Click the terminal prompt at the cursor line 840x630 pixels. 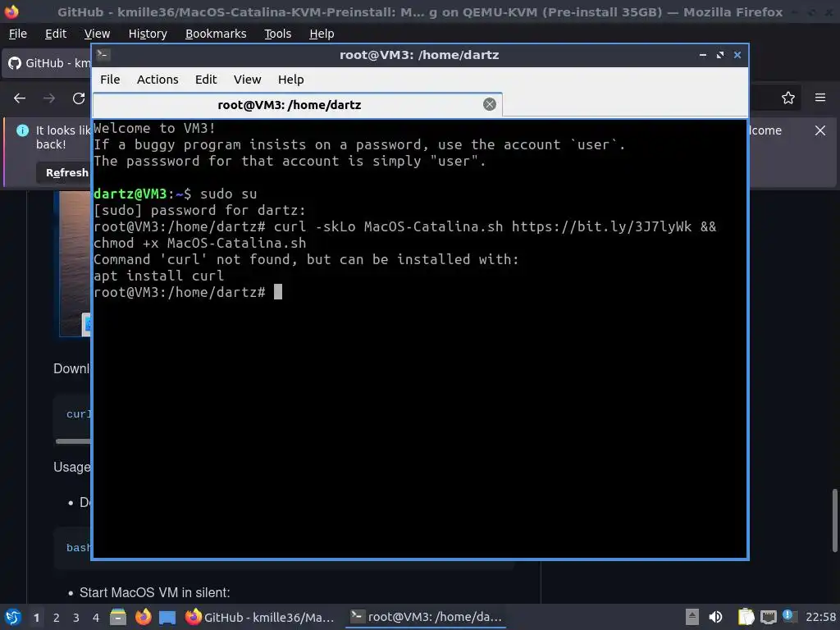coord(188,292)
